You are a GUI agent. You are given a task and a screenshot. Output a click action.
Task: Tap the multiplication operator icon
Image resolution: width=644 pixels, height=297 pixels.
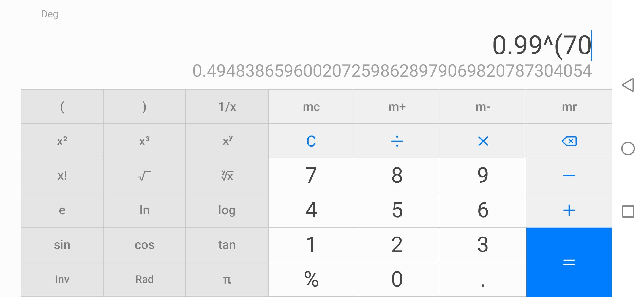point(483,141)
